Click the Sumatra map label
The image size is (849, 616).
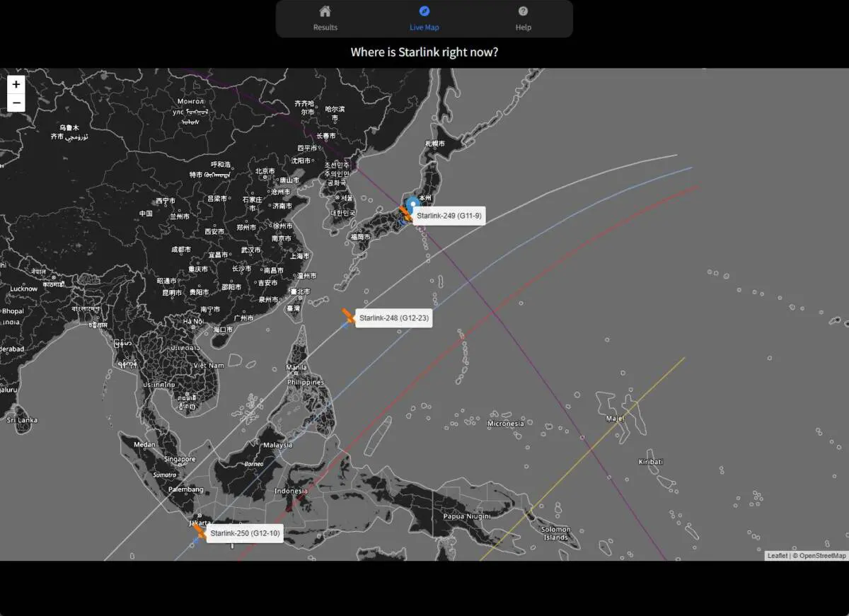pyautogui.click(x=165, y=475)
